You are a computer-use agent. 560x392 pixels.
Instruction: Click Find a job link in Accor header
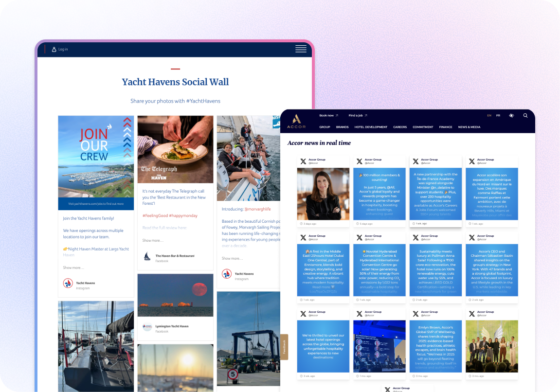(358, 115)
